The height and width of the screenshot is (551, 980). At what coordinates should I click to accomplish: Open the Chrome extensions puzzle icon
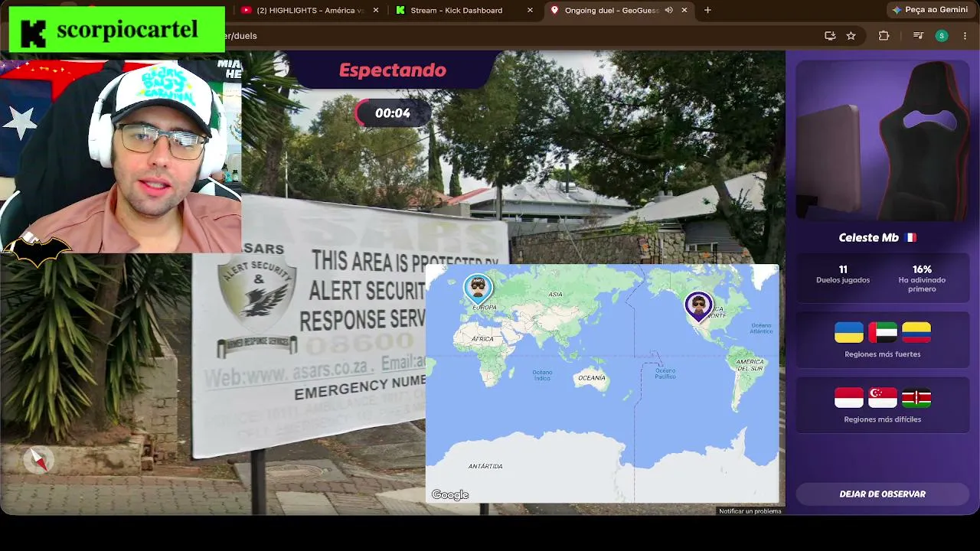(x=884, y=36)
